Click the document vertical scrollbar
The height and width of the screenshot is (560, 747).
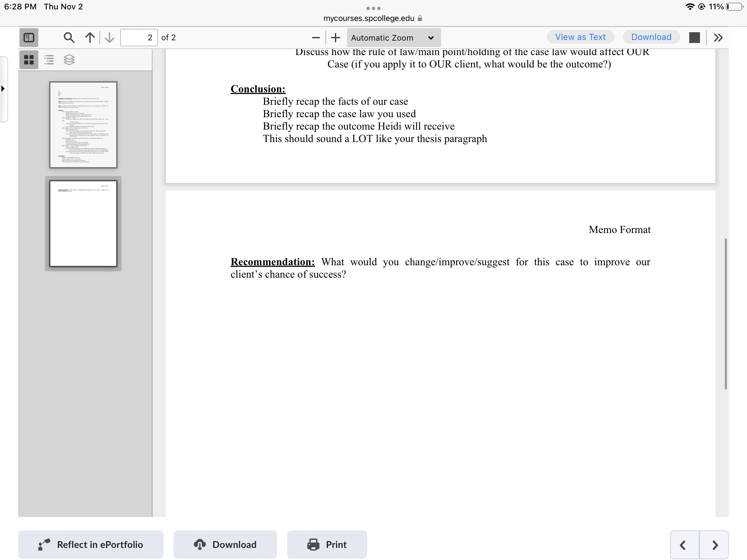pyautogui.click(x=725, y=314)
